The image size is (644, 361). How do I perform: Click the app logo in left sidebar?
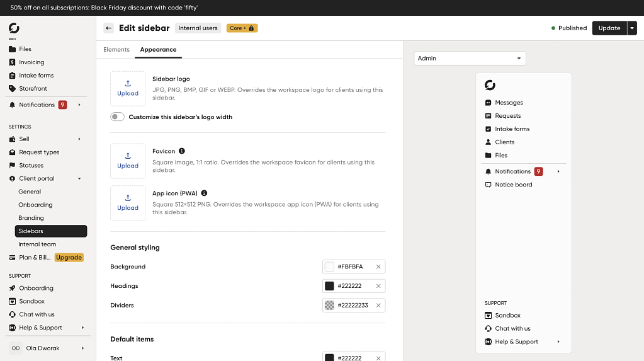pyautogui.click(x=14, y=28)
